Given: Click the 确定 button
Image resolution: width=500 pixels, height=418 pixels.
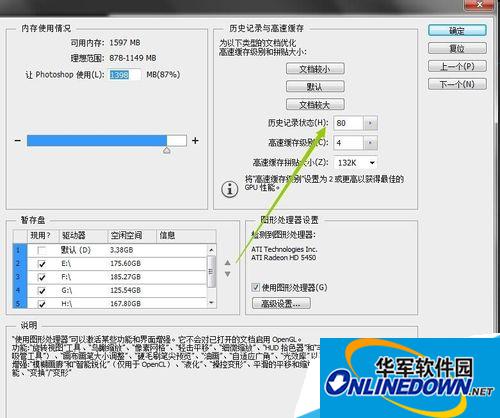Looking at the screenshot, I should pyautogui.click(x=457, y=31).
